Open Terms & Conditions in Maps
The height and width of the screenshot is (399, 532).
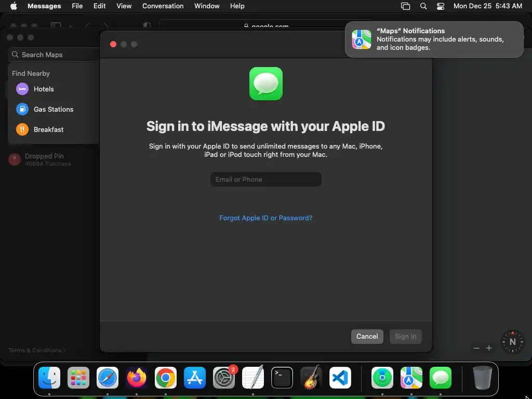[x=37, y=350]
